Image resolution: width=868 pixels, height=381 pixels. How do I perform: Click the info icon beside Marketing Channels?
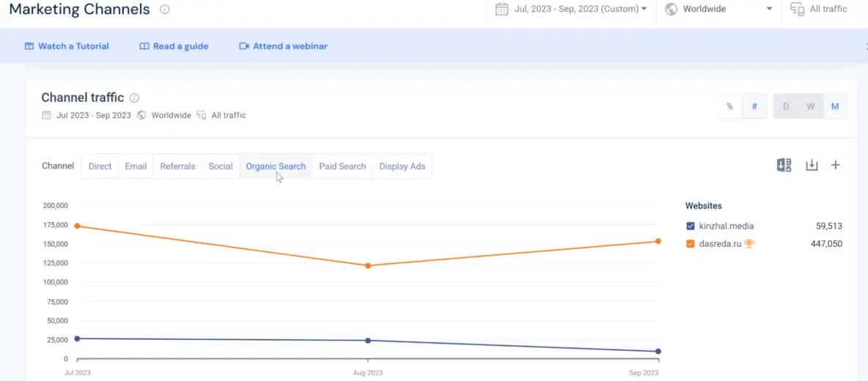coord(164,10)
